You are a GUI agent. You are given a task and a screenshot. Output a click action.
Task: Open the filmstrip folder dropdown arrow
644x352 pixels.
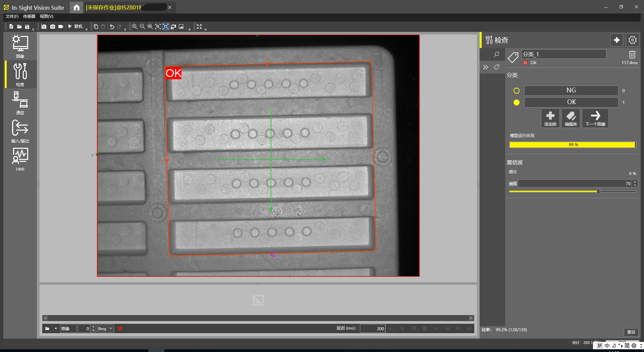coord(56,328)
